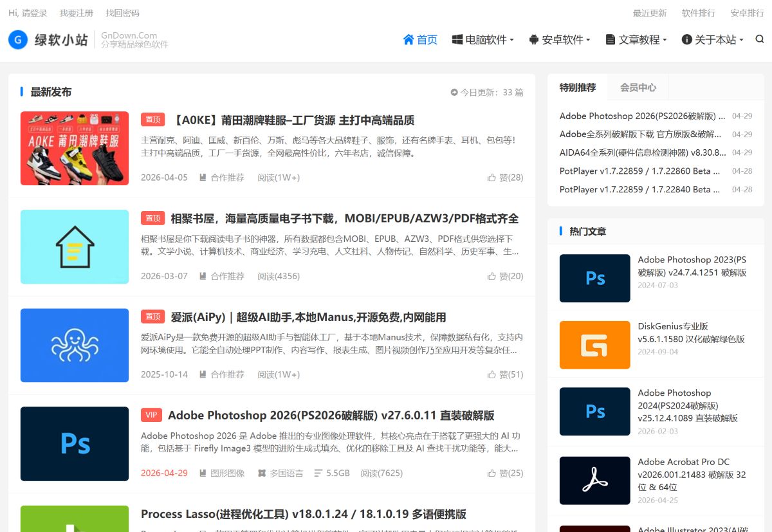Expand the 安卓软件 dropdown menu
The image size is (772, 532).
pyautogui.click(x=559, y=40)
